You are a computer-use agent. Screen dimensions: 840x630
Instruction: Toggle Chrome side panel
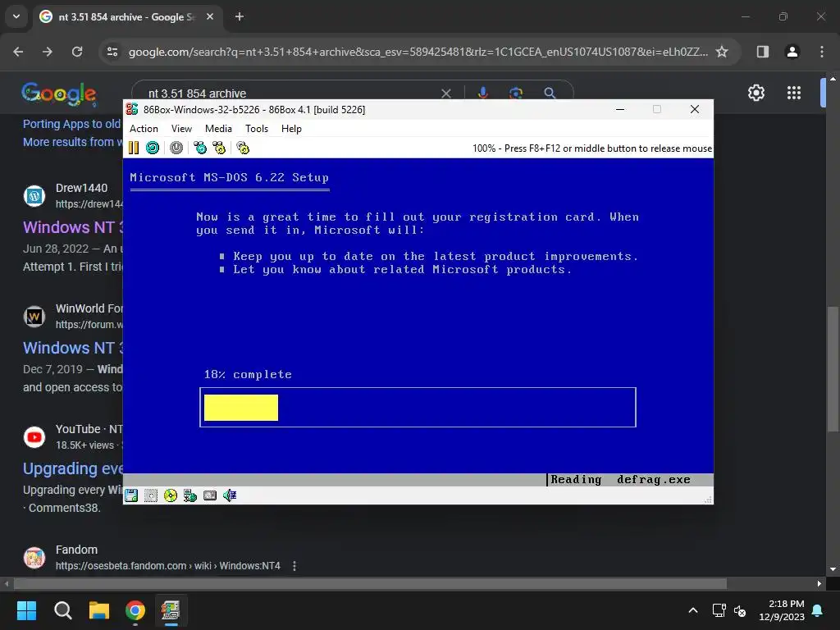click(x=763, y=52)
